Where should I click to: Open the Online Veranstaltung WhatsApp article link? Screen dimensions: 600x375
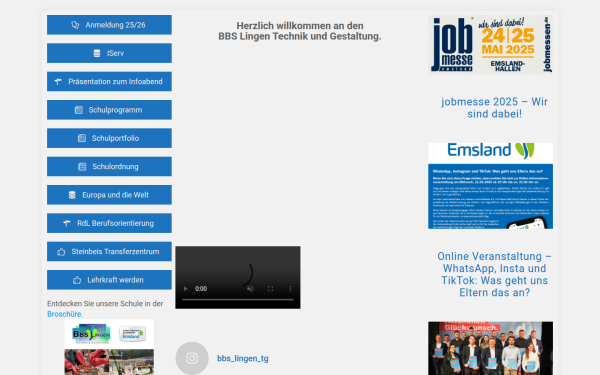494,274
